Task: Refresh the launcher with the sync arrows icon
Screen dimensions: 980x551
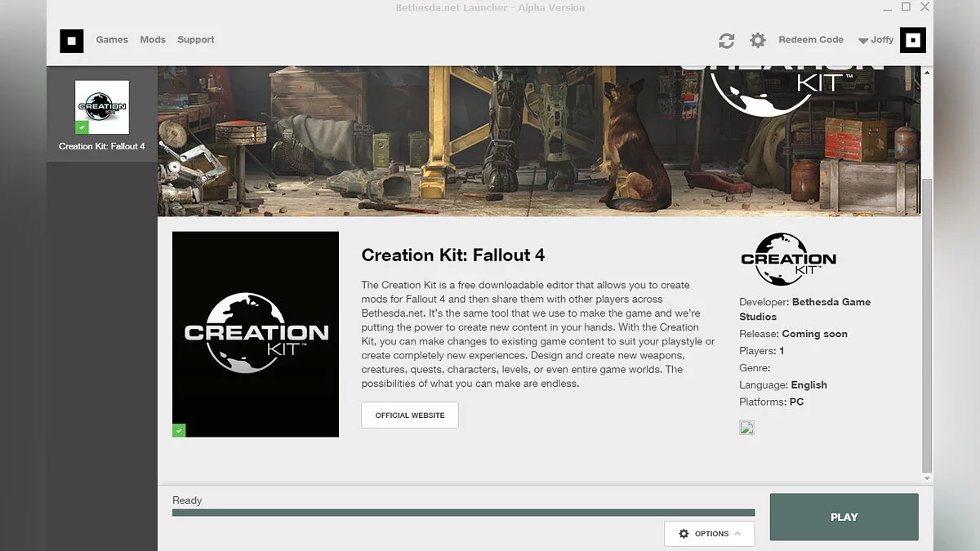Action: coord(726,40)
